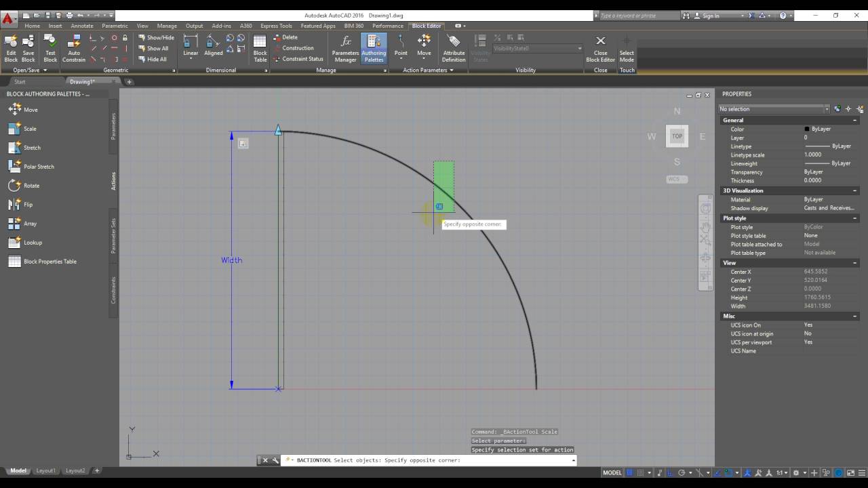Image resolution: width=868 pixels, height=488 pixels.
Task: Click the Save Block icon
Action: coord(28,48)
